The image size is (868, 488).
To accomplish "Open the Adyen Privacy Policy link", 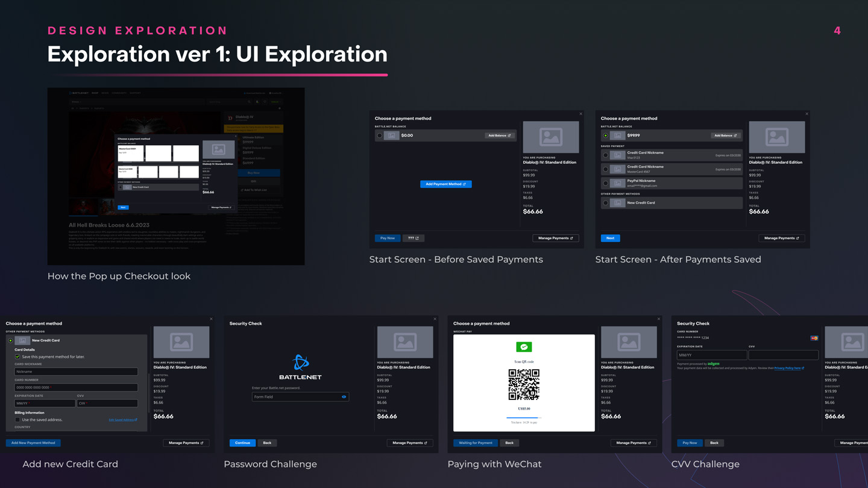I will pyautogui.click(x=789, y=368).
